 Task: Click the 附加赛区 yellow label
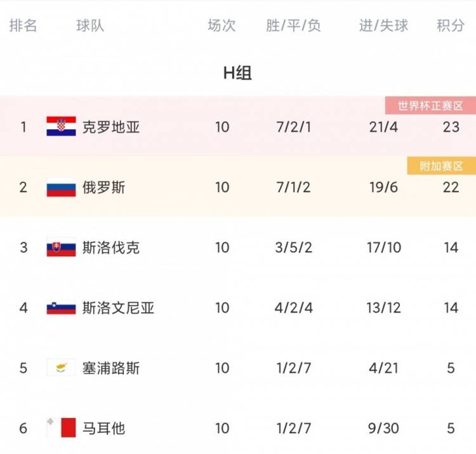point(442,166)
